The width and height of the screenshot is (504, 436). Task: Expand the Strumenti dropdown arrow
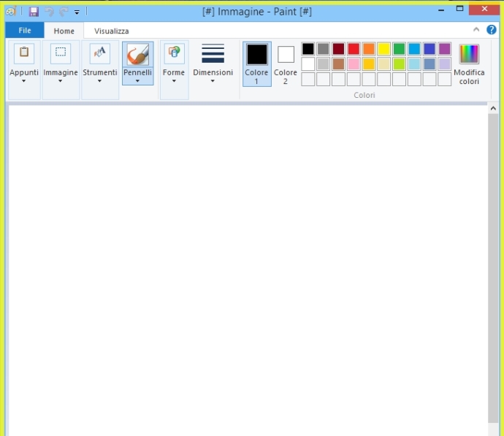pyautogui.click(x=99, y=81)
